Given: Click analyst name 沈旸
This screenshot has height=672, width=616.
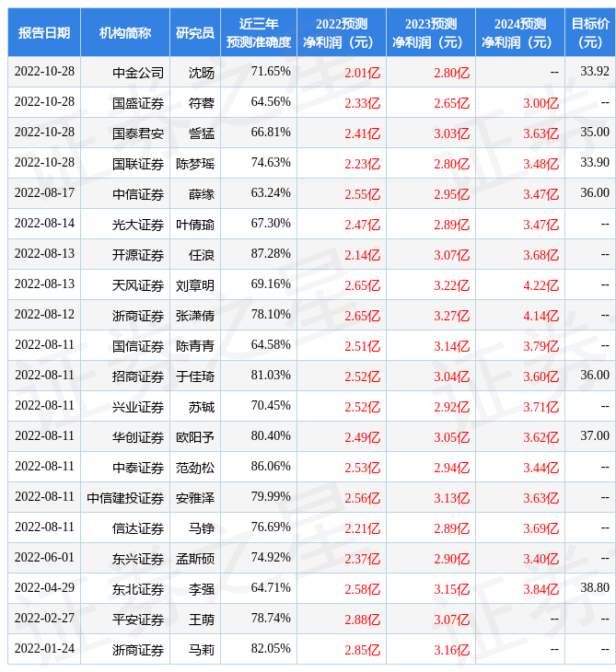Looking at the screenshot, I should [202, 73].
